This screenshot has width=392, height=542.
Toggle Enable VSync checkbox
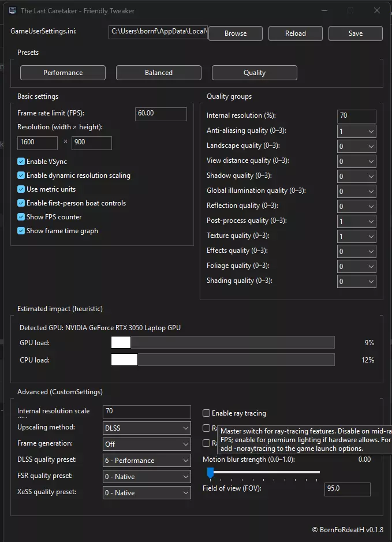(x=21, y=162)
